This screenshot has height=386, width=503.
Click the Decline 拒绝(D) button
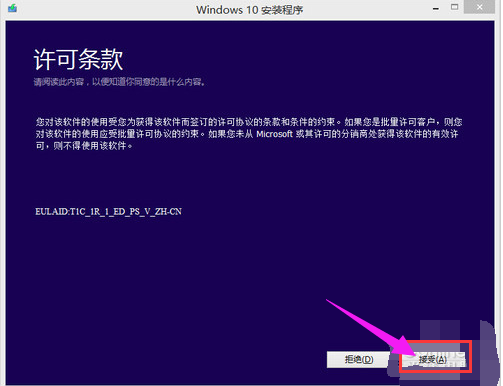click(x=359, y=360)
